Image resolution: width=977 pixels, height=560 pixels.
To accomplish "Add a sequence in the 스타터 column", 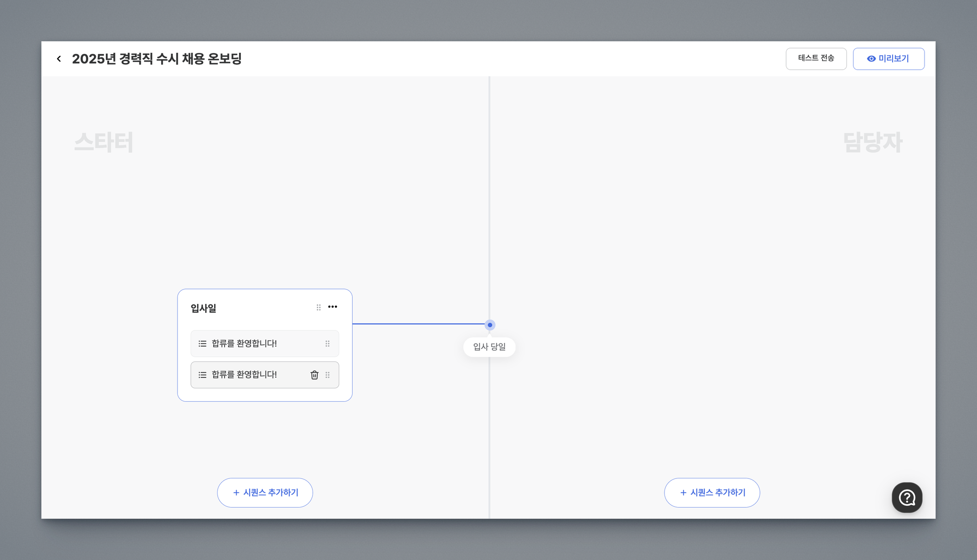I will [265, 492].
